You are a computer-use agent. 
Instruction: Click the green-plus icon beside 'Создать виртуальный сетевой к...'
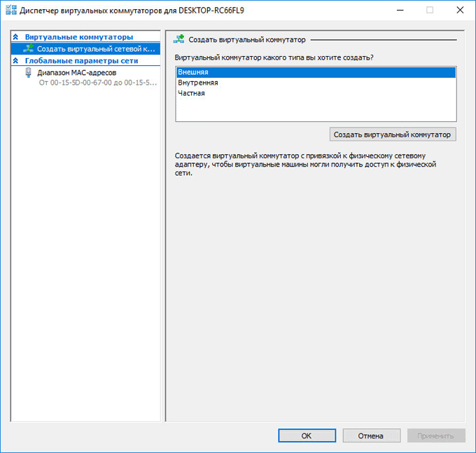pos(29,48)
